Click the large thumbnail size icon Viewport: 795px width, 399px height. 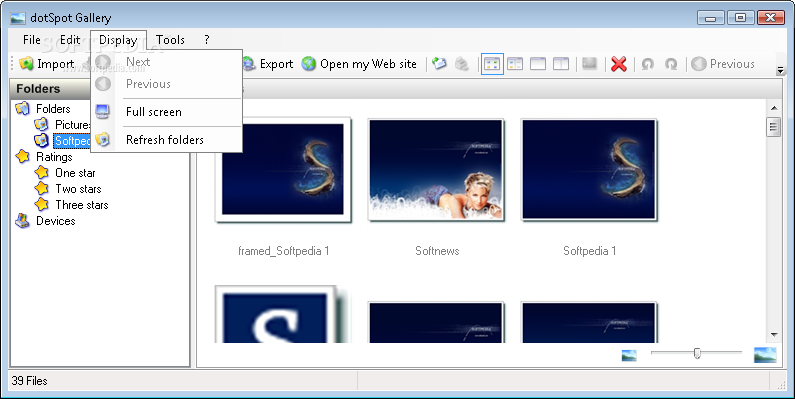click(x=765, y=354)
